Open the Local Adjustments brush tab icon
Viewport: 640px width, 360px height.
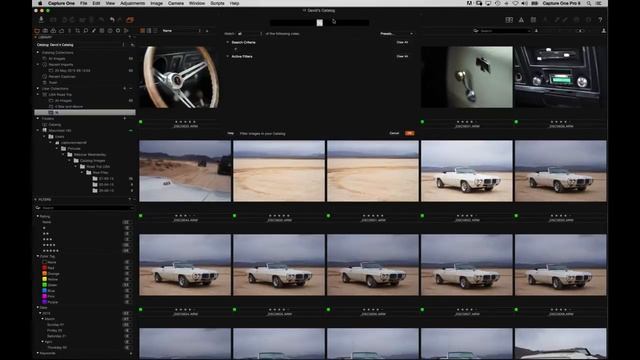click(94, 31)
